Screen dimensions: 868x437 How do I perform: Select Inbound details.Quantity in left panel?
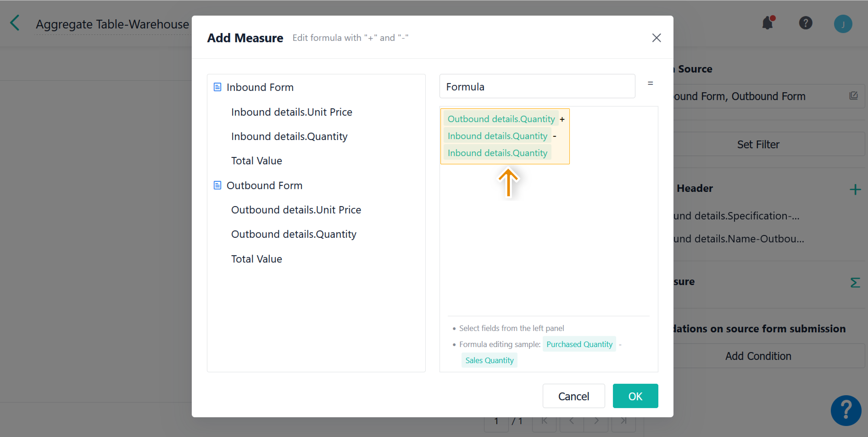289,136
